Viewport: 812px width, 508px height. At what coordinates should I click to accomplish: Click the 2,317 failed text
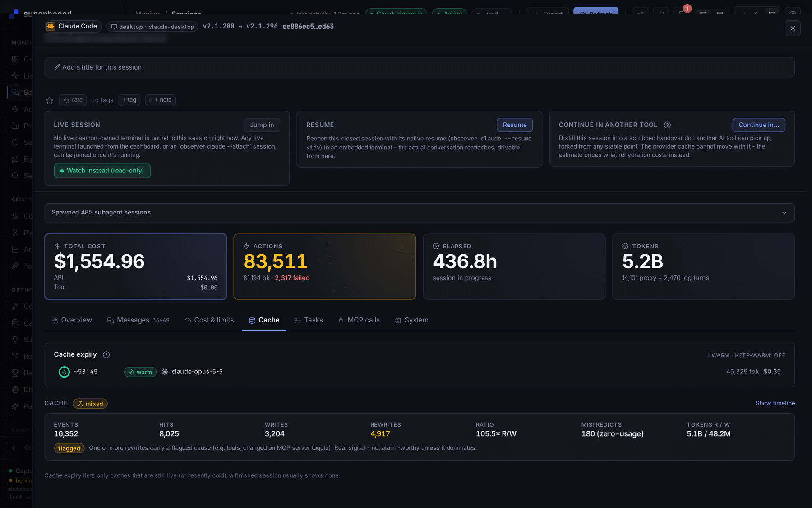pos(292,278)
